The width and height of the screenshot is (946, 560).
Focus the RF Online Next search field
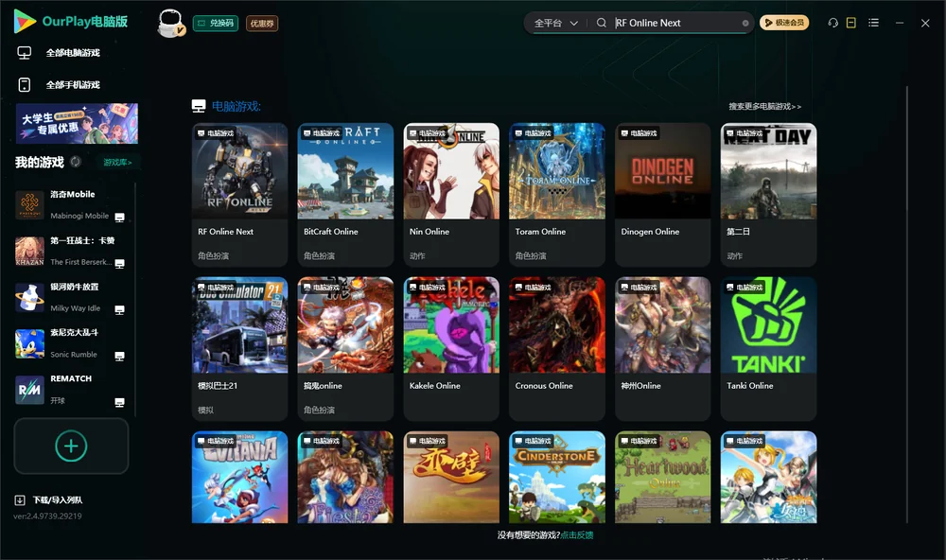(675, 23)
